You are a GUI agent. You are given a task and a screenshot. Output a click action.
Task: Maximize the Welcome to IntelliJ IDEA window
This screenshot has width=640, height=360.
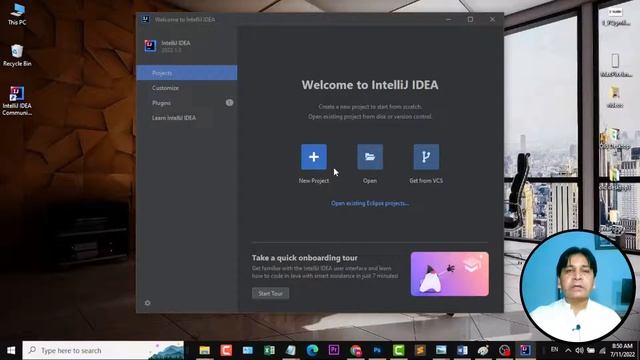pos(470,19)
